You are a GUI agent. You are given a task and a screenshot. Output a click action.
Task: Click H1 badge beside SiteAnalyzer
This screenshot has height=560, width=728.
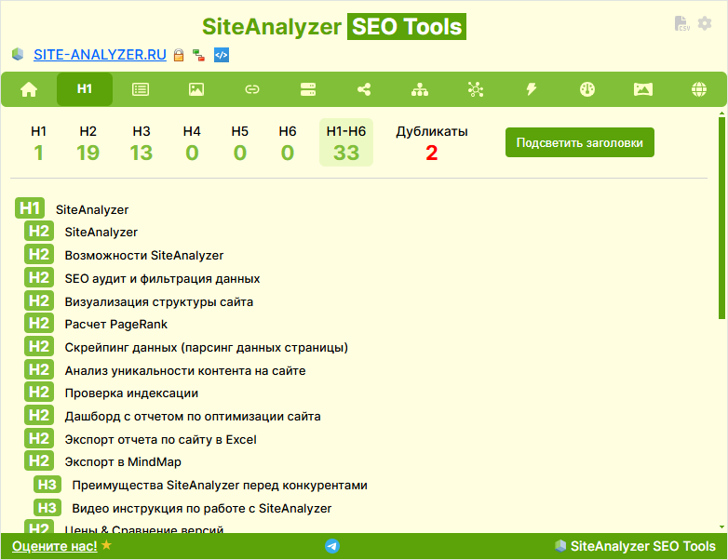click(30, 208)
